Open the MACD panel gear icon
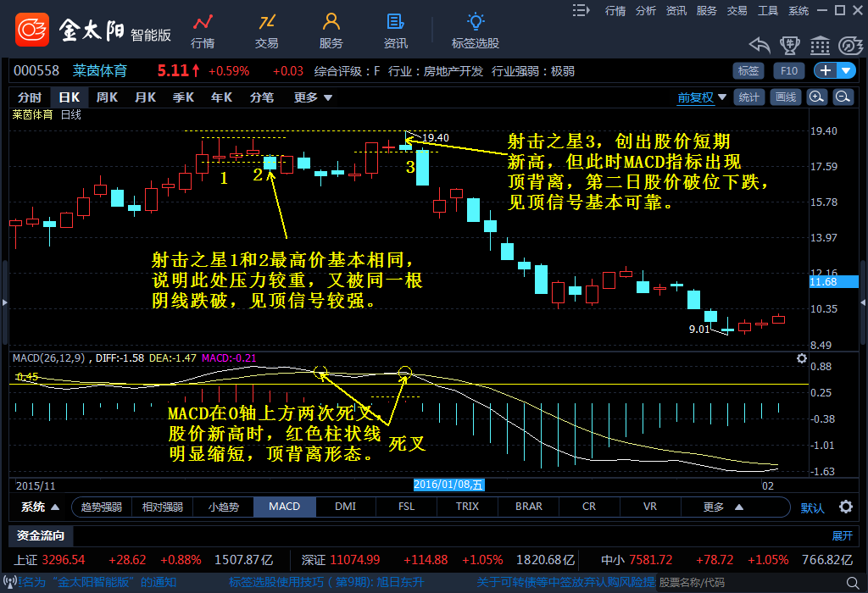Viewport: 868px width, 593px height. (802, 358)
